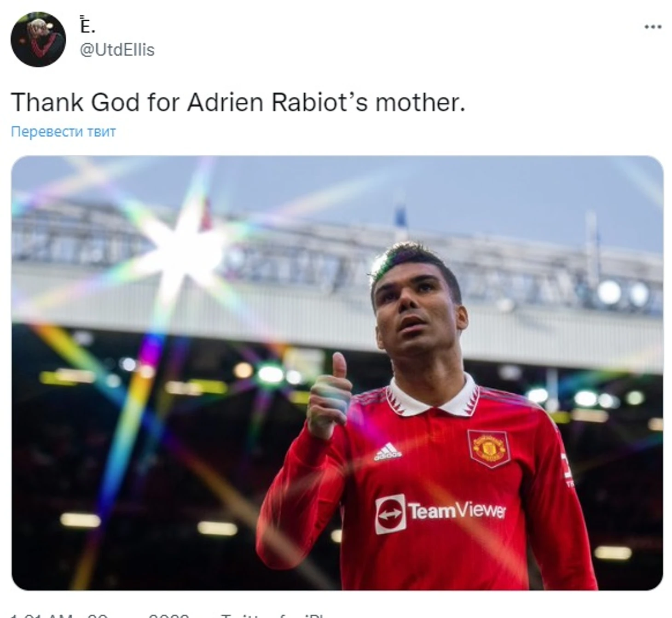Click the tweet text about Adrien Rabiot's mother
This screenshot has height=618, width=672.
[x=238, y=102]
